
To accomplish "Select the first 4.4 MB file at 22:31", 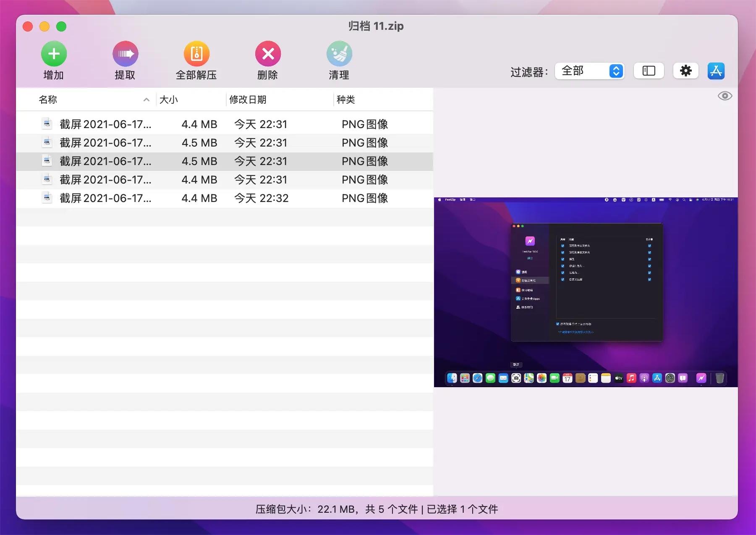I will 225,124.
